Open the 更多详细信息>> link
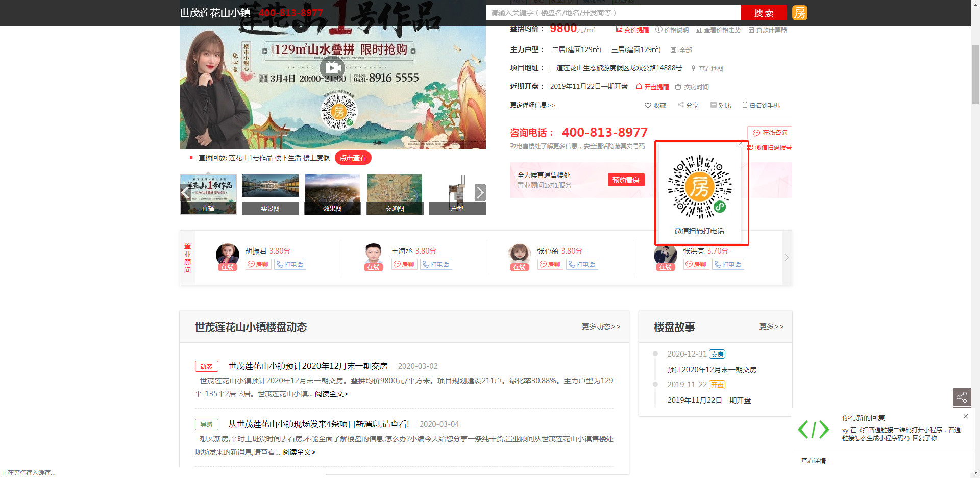The image size is (980, 478). click(533, 105)
